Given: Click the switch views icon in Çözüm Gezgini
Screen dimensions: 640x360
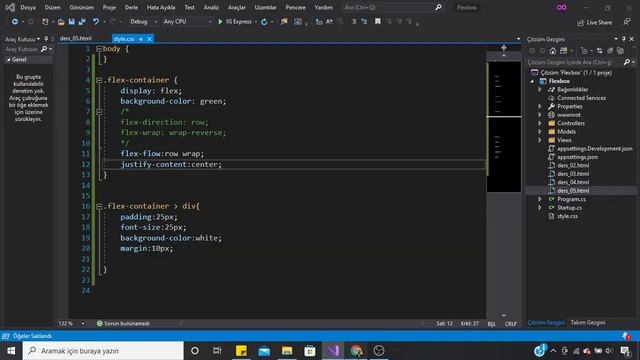Looking at the screenshot, I should [564, 51].
